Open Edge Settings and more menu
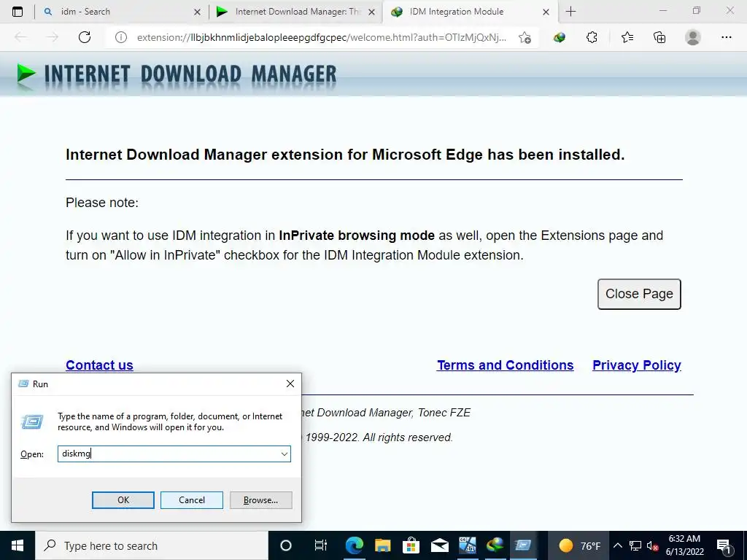Image resolution: width=747 pixels, height=560 pixels. [x=726, y=37]
